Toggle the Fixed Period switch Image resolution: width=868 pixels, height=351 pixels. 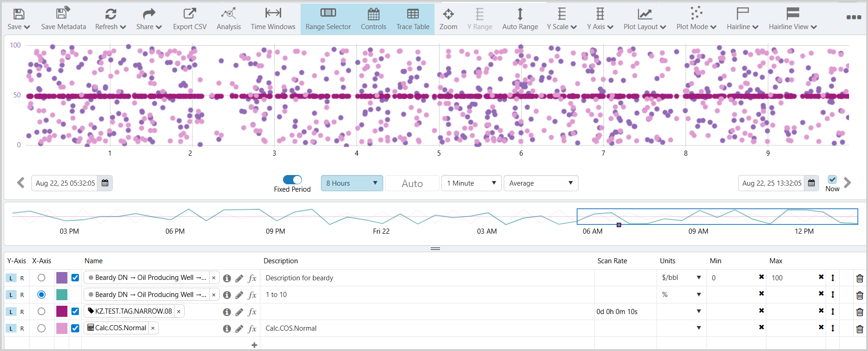click(x=292, y=180)
